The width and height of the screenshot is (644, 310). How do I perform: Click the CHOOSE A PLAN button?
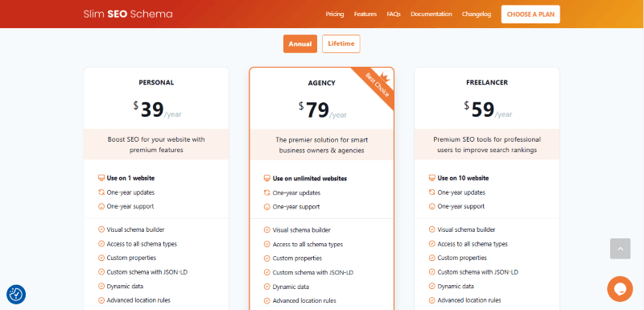(x=530, y=14)
